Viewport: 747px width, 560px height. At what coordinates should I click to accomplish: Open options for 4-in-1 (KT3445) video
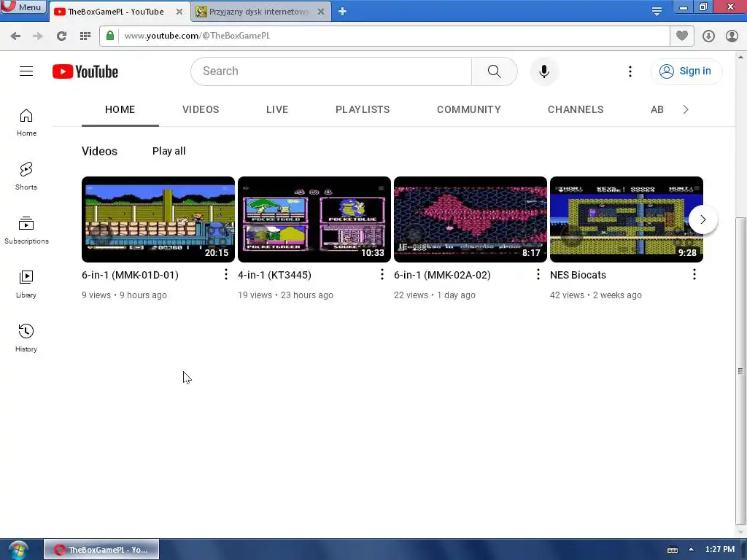pos(382,274)
